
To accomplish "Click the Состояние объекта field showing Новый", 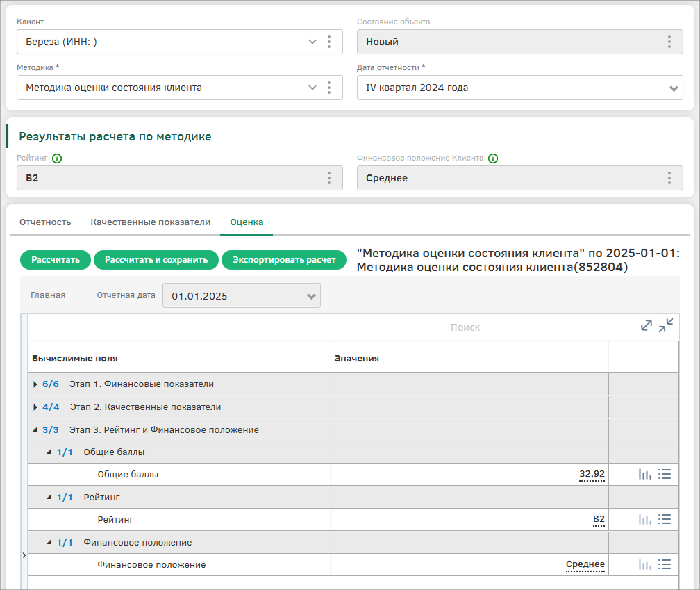I will (520, 42).
